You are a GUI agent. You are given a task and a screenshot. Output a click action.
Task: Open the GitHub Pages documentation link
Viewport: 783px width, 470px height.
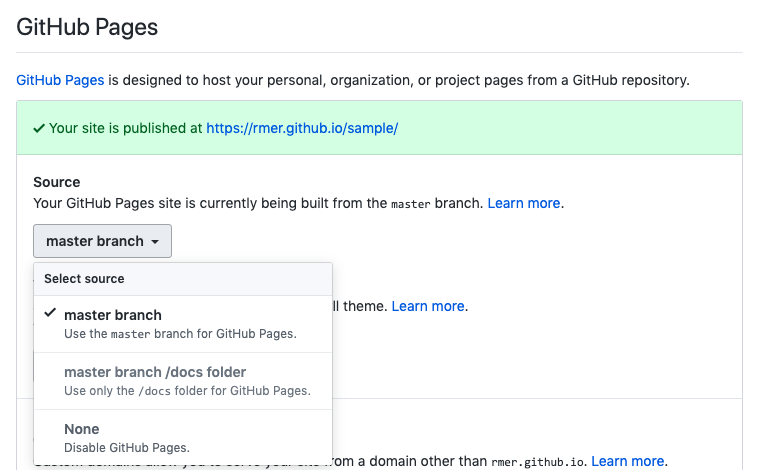[60, 80]
